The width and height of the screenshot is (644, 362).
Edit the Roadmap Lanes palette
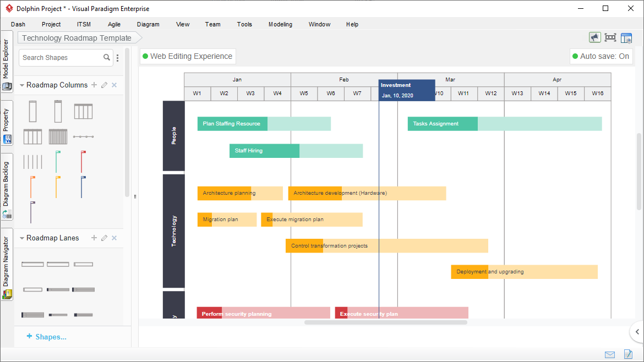105,238
